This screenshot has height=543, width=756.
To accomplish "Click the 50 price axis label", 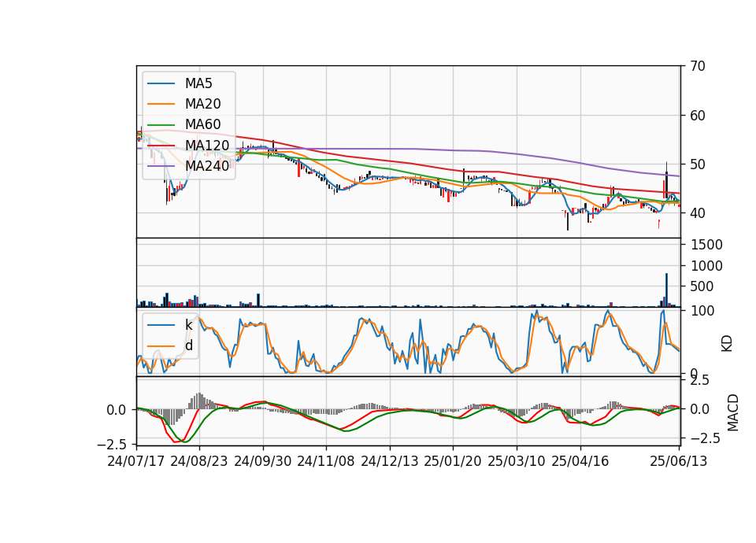I will point(697,164).
